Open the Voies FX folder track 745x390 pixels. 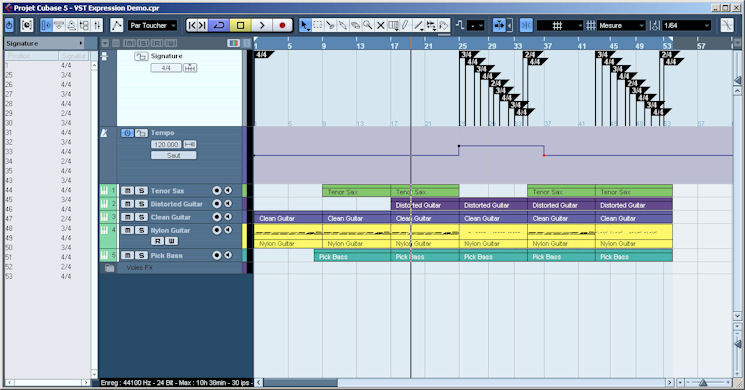coord(110,268)
